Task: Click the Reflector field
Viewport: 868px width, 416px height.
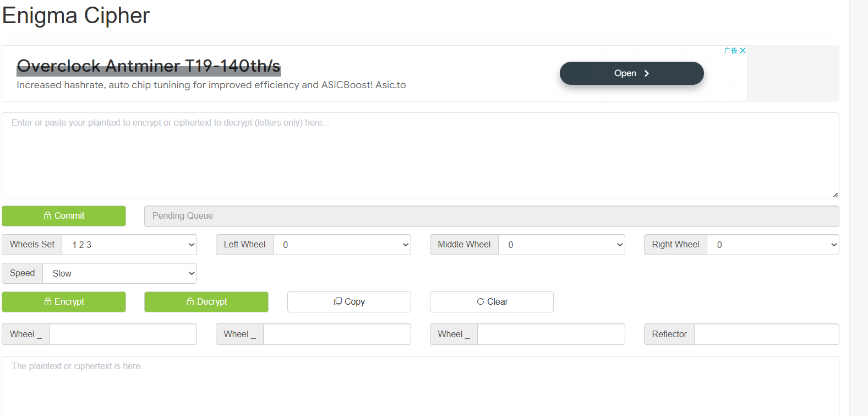Action: click(766, 334)
